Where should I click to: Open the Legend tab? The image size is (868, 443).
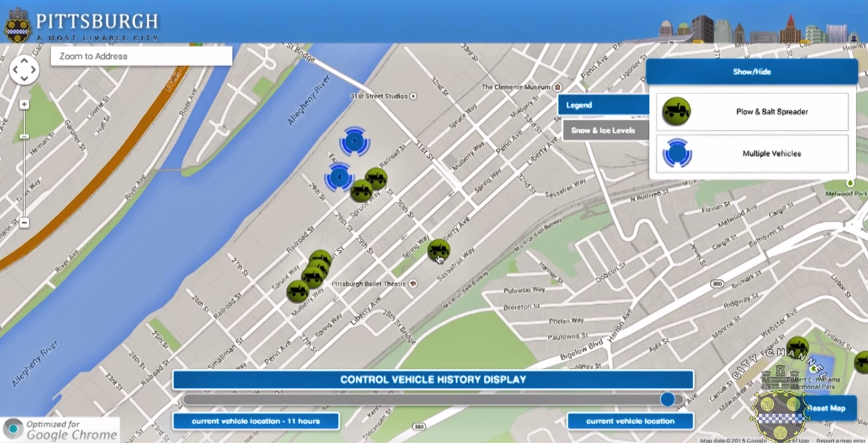tap(603, 105)
